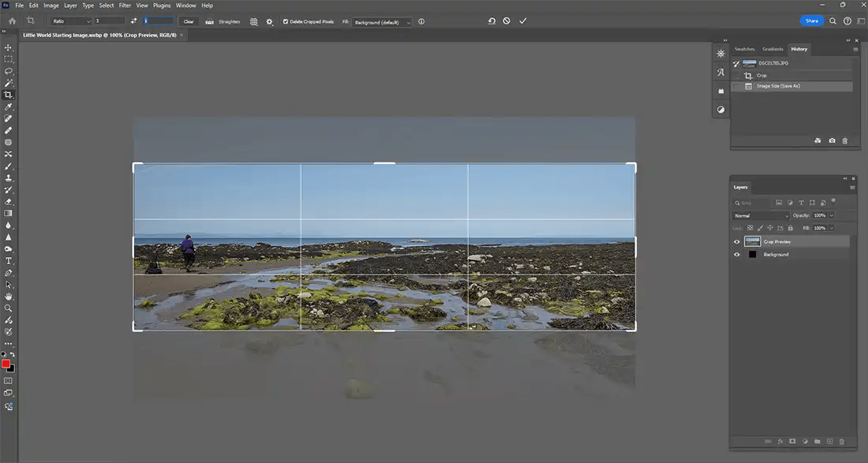Select the Lasso tool

9,71
